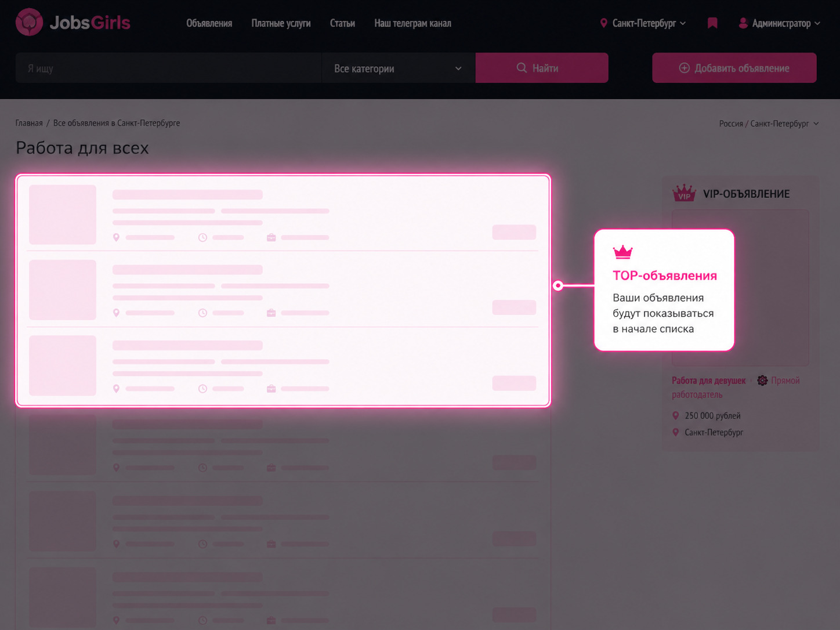The image size is (840, 630).
Task: Click the Найти search button
Action: pos(542,68)
